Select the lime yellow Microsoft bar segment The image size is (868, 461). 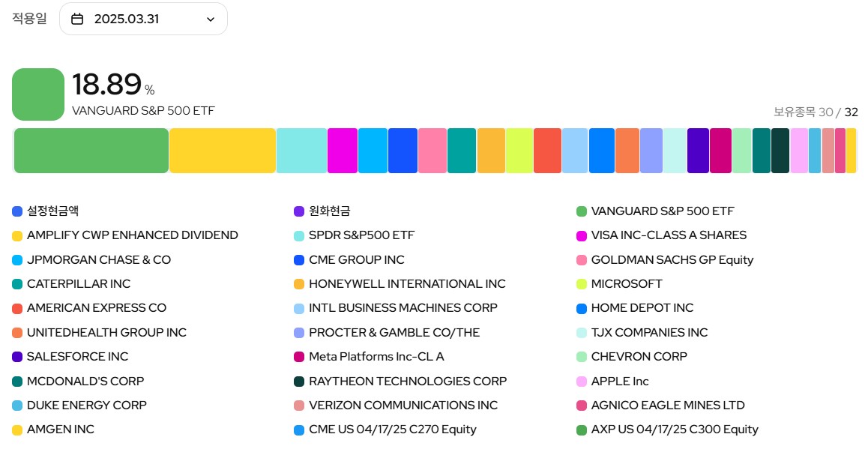(x=519, y=151)
